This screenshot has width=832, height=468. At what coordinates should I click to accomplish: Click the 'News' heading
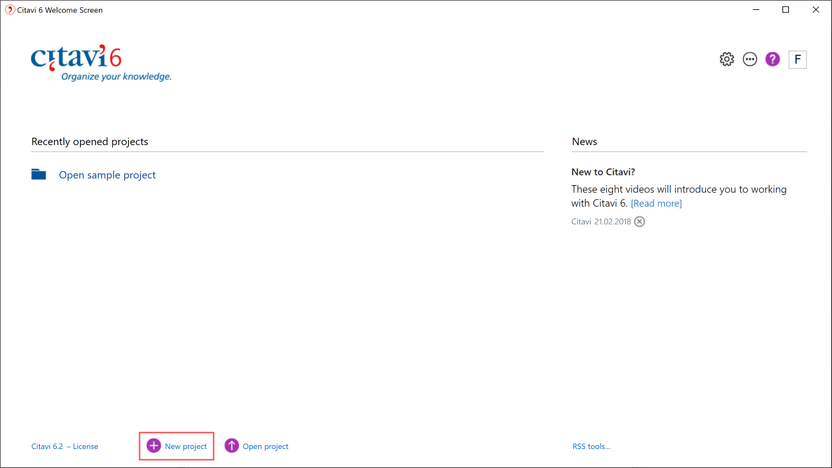click(x=584, y=142)
